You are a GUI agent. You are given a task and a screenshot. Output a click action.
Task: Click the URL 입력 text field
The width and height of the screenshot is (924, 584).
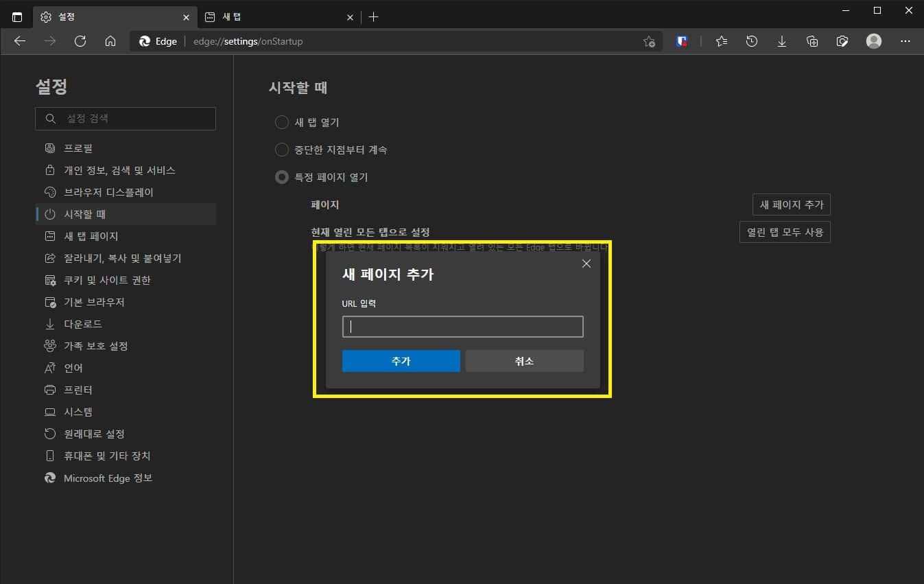click(462, 326)
